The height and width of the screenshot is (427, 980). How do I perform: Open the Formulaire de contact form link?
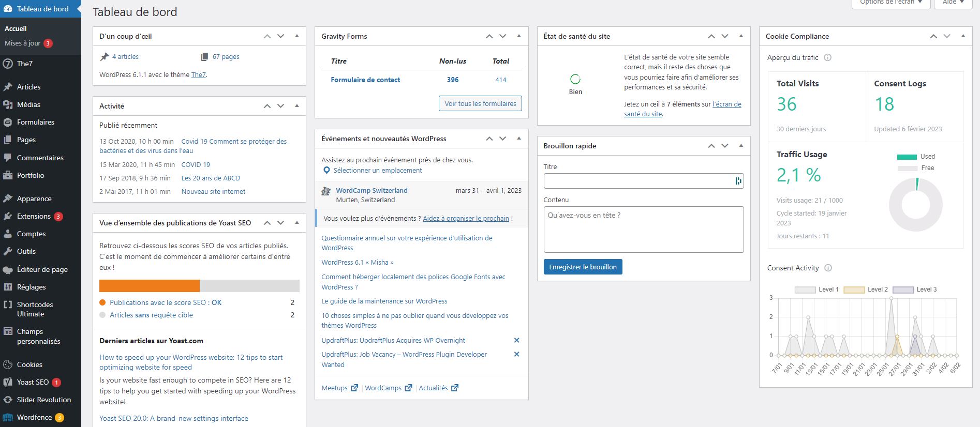pos(365,80)
